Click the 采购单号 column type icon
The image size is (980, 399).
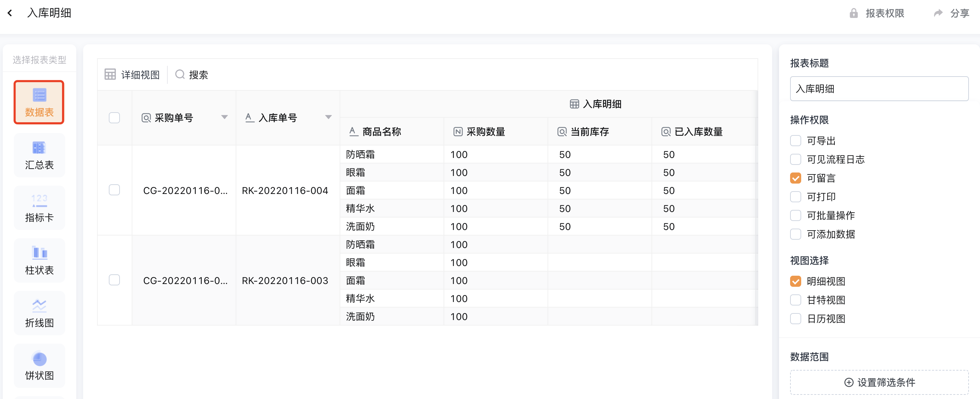click(146, 118)
